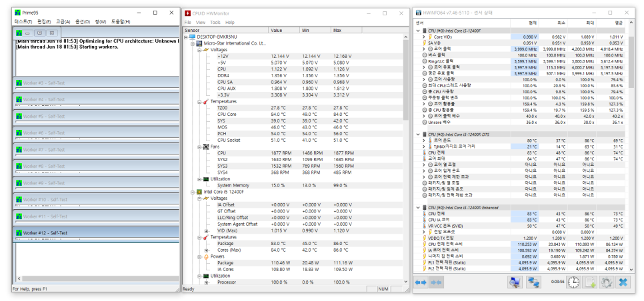Activate Worker #12 - Self-Test title bar
The height and width of the screenshot is (301, 644).
(96, 233)
